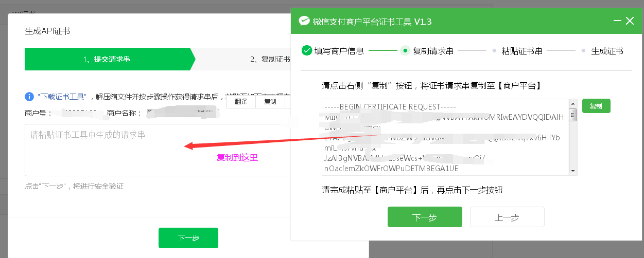This screenshot has width=644, height=258.
Task: Click the request-string paste text area
Action: coord(158,150)
